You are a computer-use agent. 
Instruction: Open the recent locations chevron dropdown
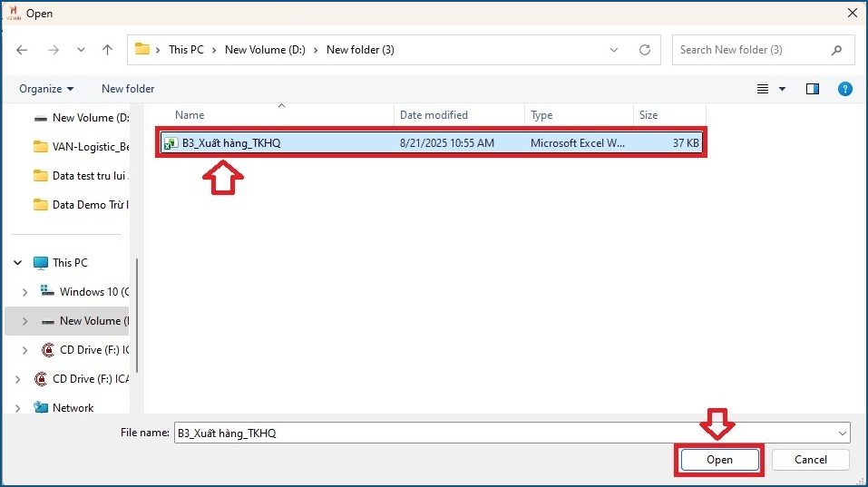tap(81, 50)
